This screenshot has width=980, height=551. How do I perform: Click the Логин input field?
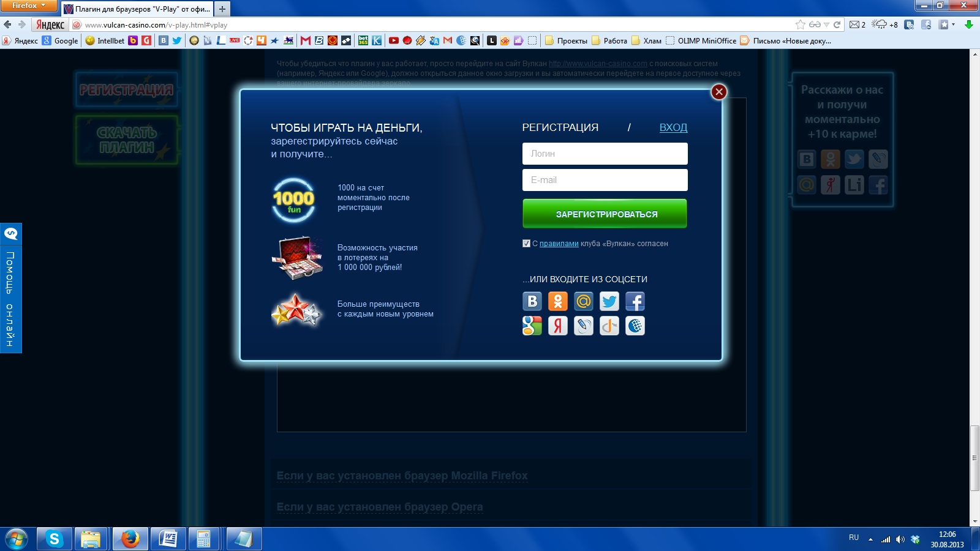[605, 154]
